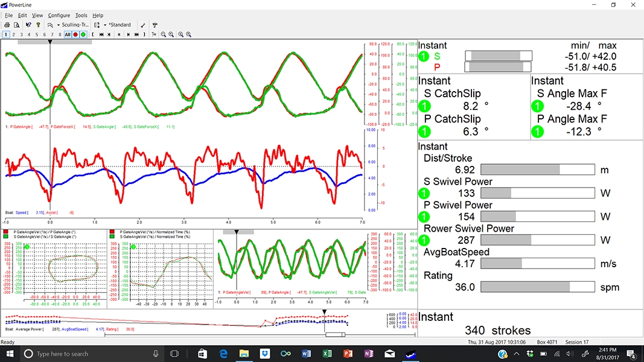Click the second magnifier zoom icon
644x362 pixels.
(171, 34)
